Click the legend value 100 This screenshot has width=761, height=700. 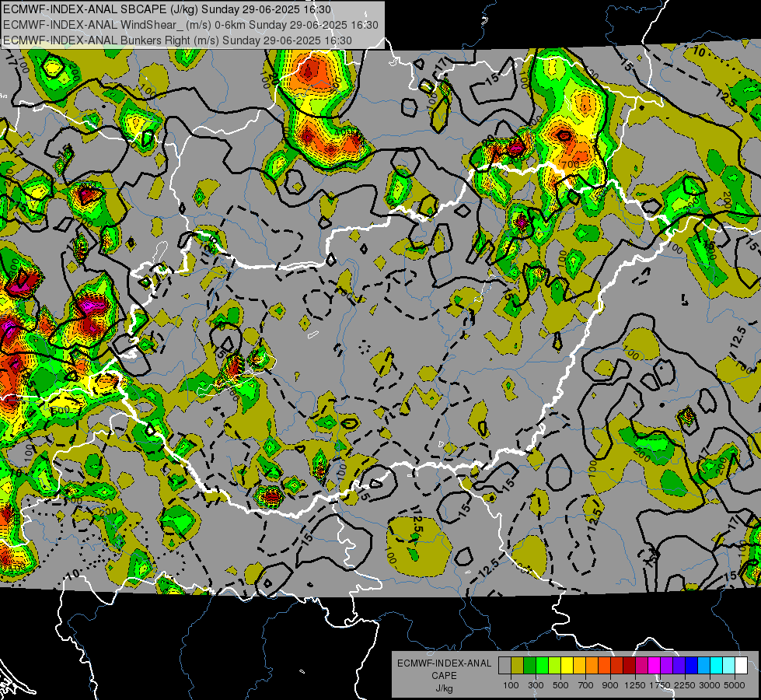pyautogui.click(x=511, y=685)
